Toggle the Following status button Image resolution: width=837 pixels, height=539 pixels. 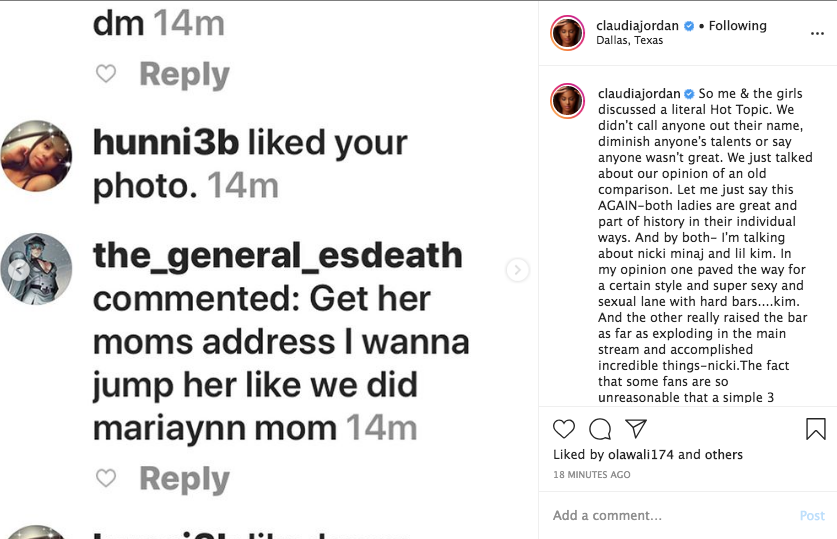click(x=738, y=26)
